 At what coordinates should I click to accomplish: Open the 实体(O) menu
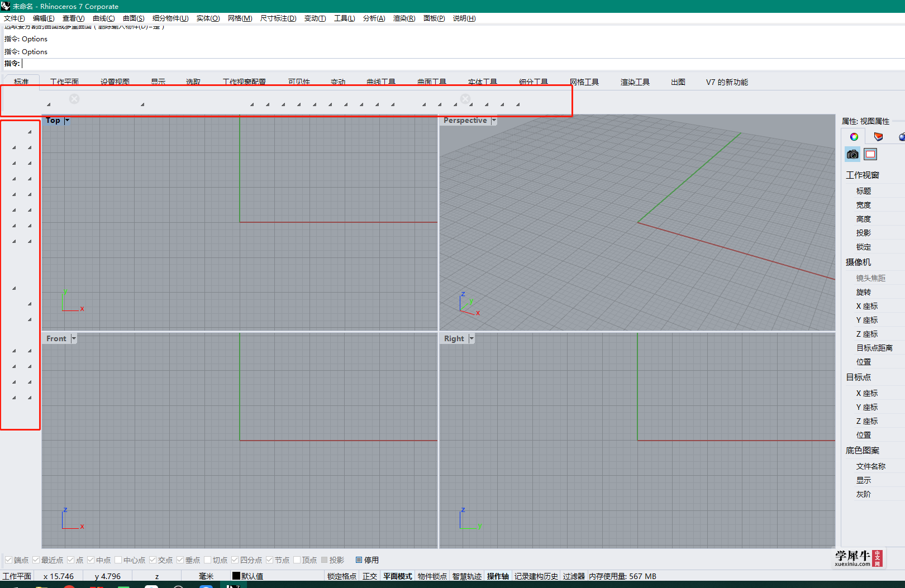coord(208,18)
